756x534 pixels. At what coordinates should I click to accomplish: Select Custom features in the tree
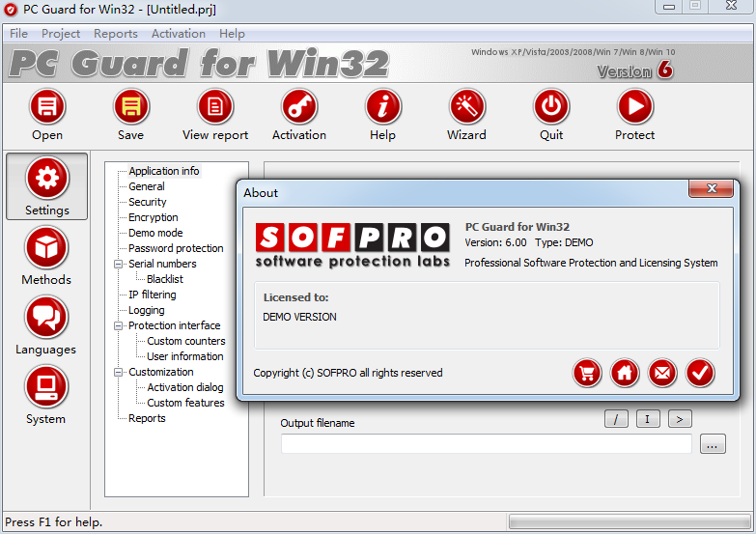tap(185, 403)
